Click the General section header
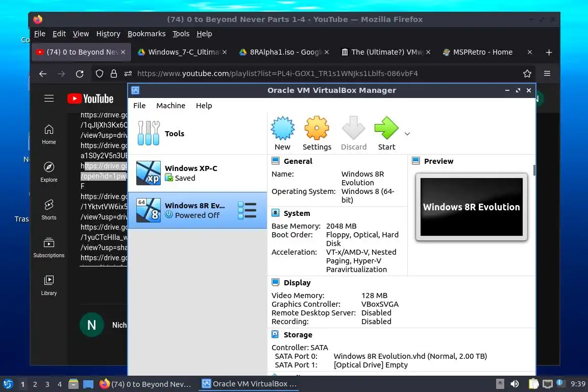Viewport: 588px width, 392px height. pyautogui.click(x=298, y=161)
